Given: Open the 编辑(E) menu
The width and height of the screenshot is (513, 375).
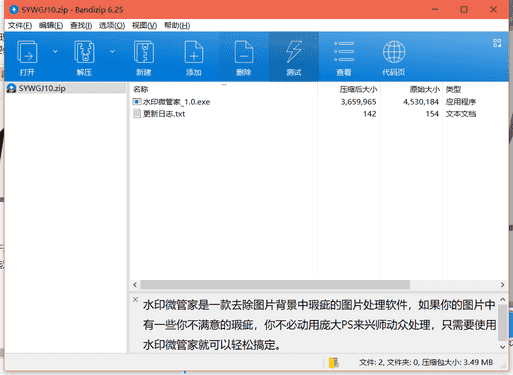Looking at the screenshot, I should (51, 26).
